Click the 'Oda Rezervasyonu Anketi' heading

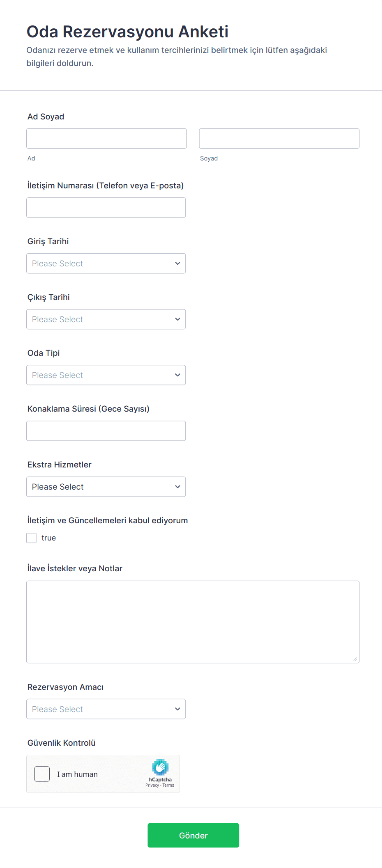[x=127, y=32]
